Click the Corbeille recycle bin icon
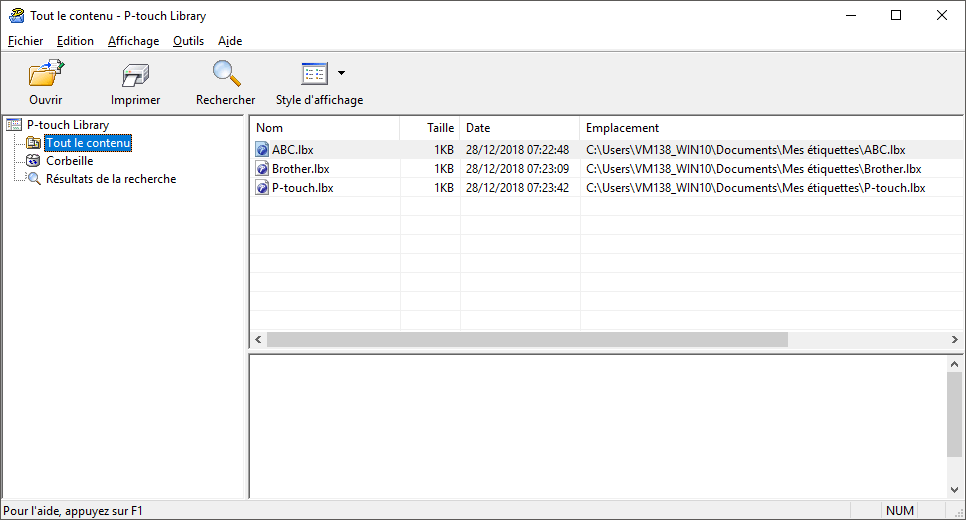Image resolution: width=966 pixels, height=520 pixels. 33,161
